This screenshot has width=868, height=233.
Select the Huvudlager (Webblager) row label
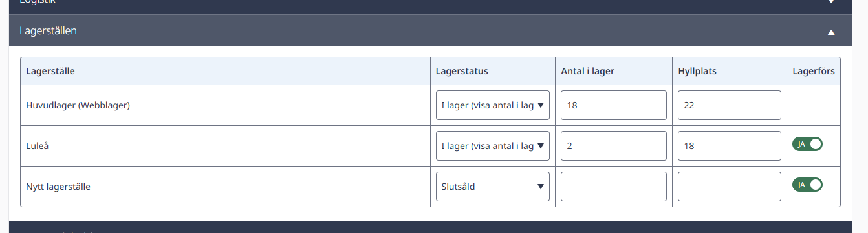click(x=78, y=105)
